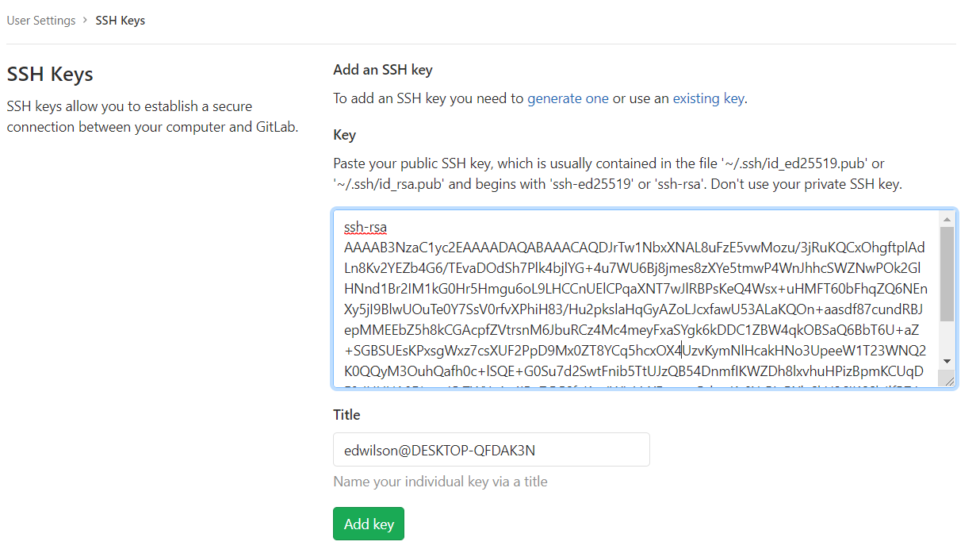Open the 'existing key' link
This screenshot has width=980, height=553.
pyautogui.click(x=708, y=98)
